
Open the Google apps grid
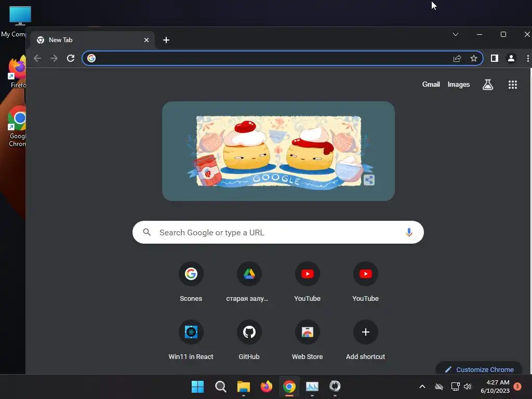point(513,85)
